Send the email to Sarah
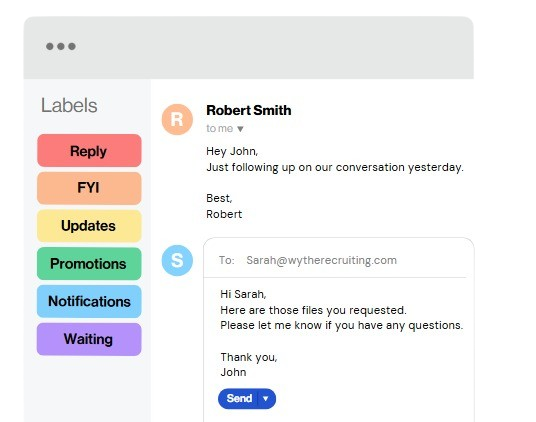Screen dimensions: 536x422 [x=239, y=399]
